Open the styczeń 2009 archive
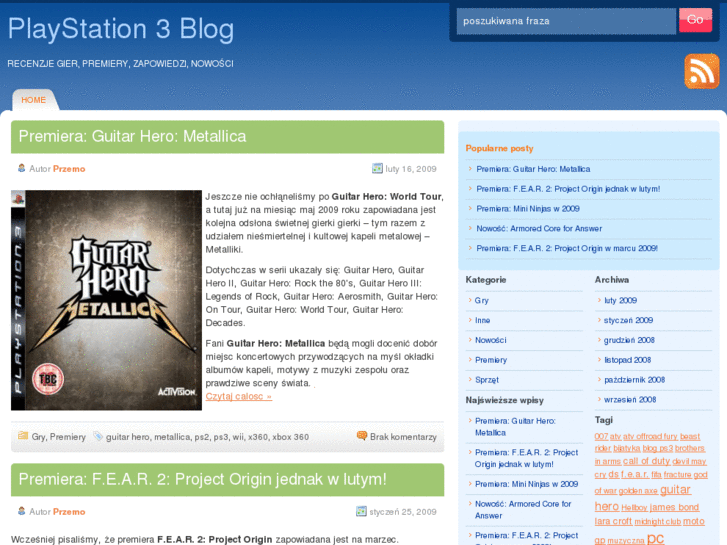Screen dimensions: 727x545 click(628, 320)
